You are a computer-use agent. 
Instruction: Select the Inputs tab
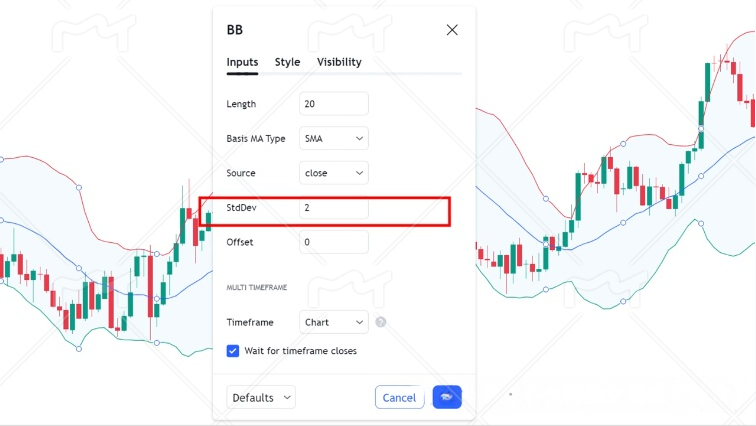(242, 62)
